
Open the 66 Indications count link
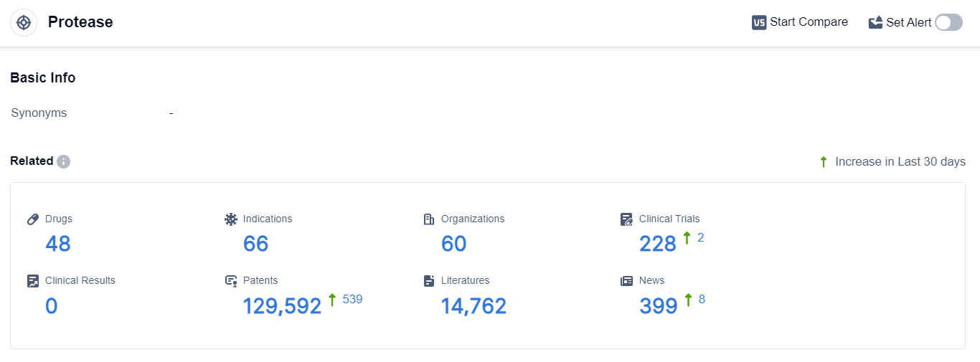pyautogui.click(x=256, y=244)
